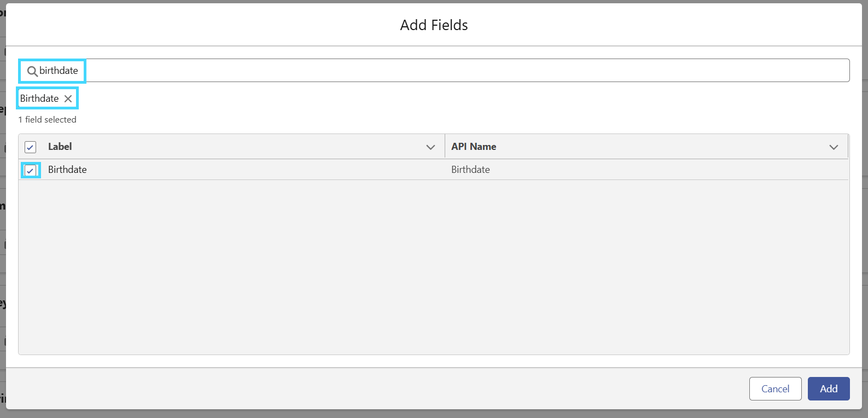The height and width of the screenshot is (418, 868).
Task: Click the Birthdate label cell in the table
Action: 67,170
